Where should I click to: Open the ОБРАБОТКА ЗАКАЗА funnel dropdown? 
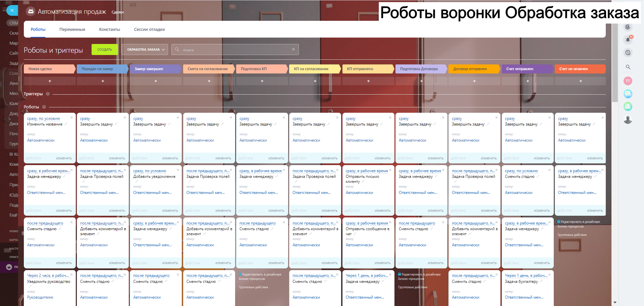click(145, 50)
